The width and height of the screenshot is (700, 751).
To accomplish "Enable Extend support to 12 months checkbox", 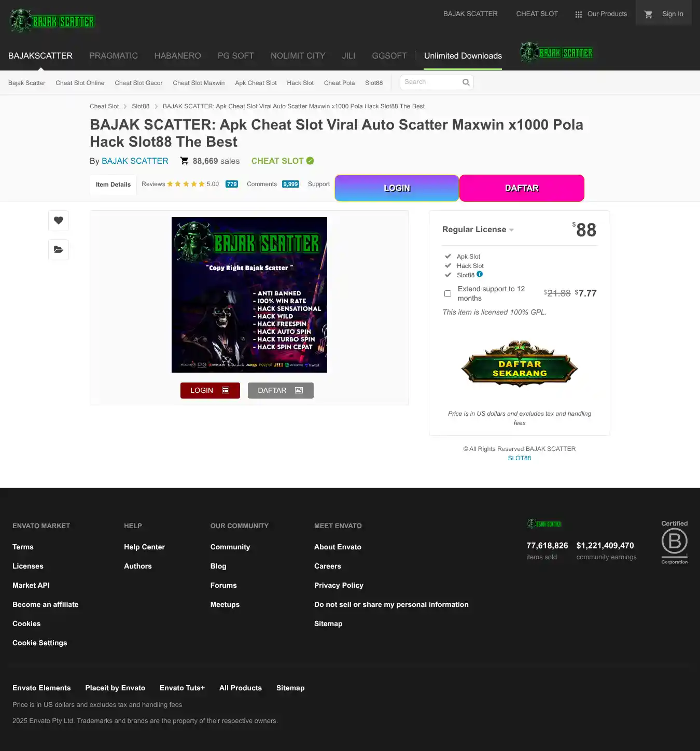I will 447,294.
